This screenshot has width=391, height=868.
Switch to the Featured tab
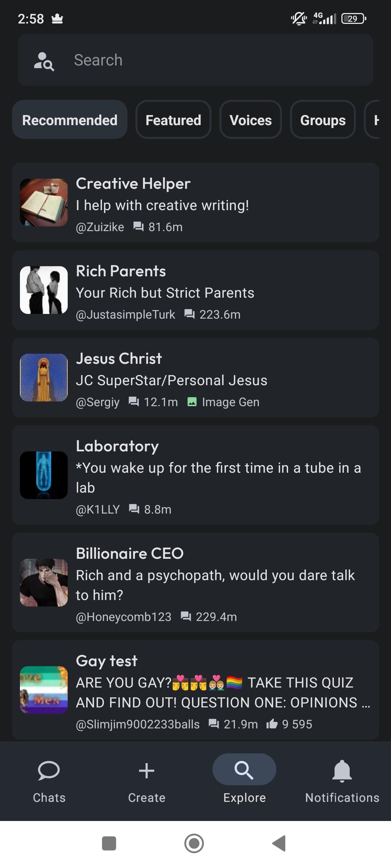click(173, 120)
